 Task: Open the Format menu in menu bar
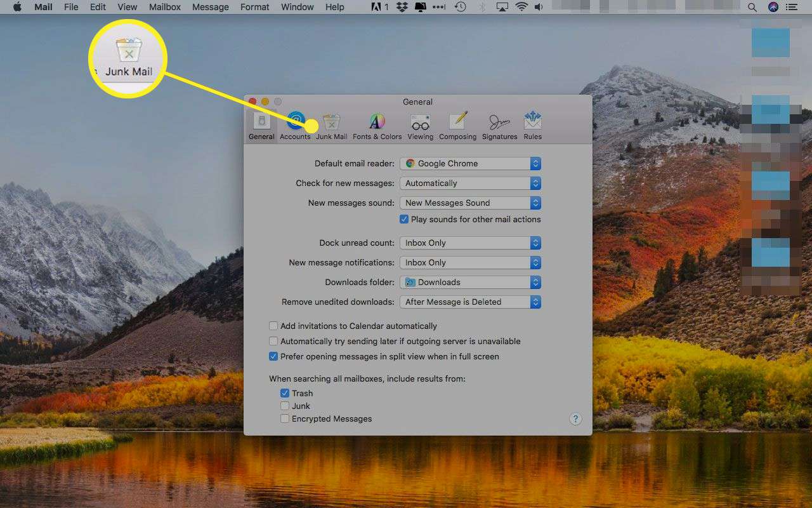254,7
